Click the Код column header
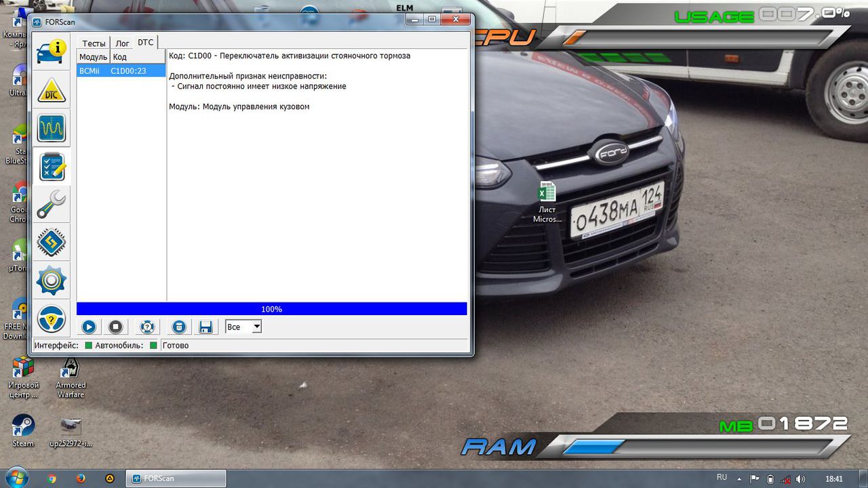 [x=120, y=57]
